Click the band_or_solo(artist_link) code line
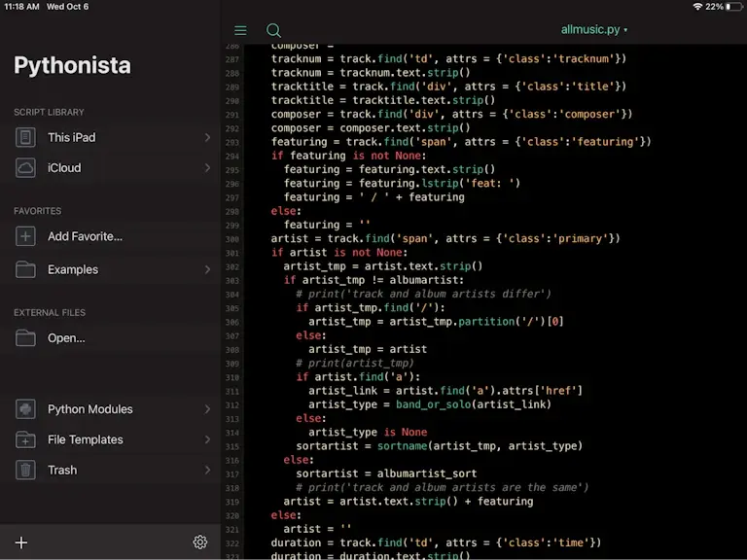 coord(430,404)
